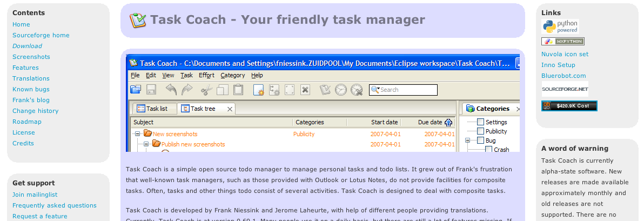Open the Known bugs link
The image size is (644, 221).
click(31, 89)
